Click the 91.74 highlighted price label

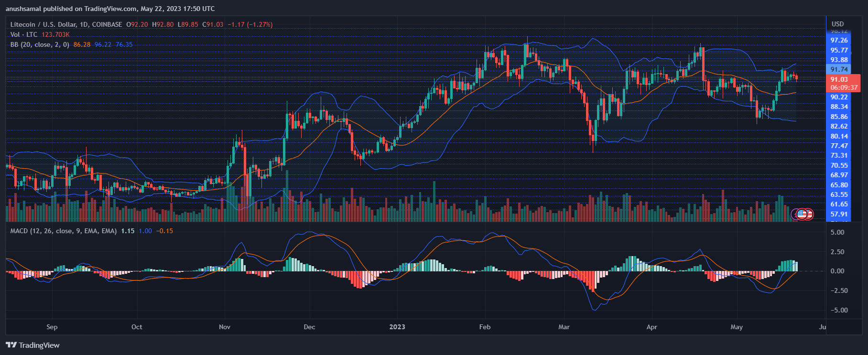point(839,69)
